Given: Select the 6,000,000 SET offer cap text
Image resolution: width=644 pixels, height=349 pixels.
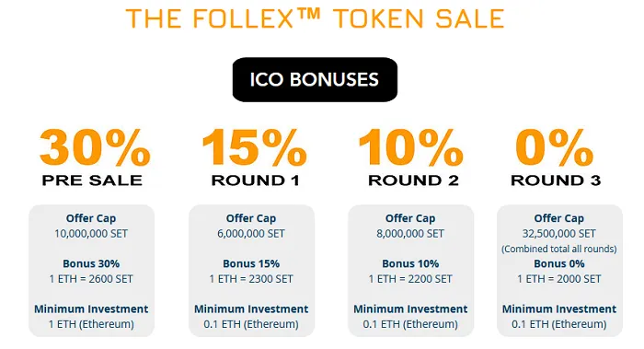Looking at the screenshot, I should [x=251, y=234].
